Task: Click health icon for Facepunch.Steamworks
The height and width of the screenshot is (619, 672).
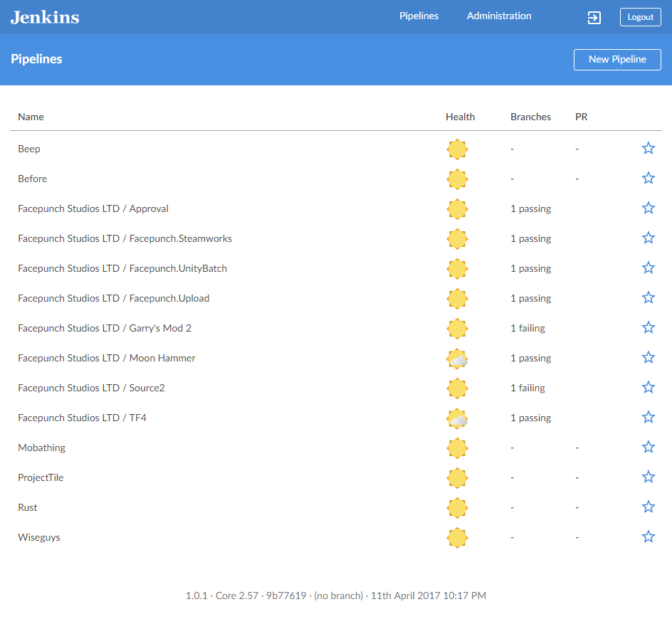Action: tap(457, 239)
